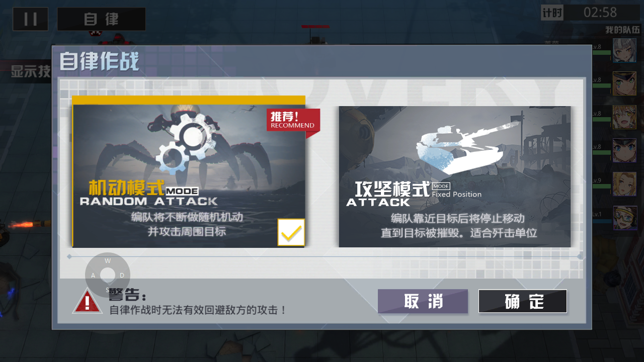Select the third blonde team member portrait

624,117
